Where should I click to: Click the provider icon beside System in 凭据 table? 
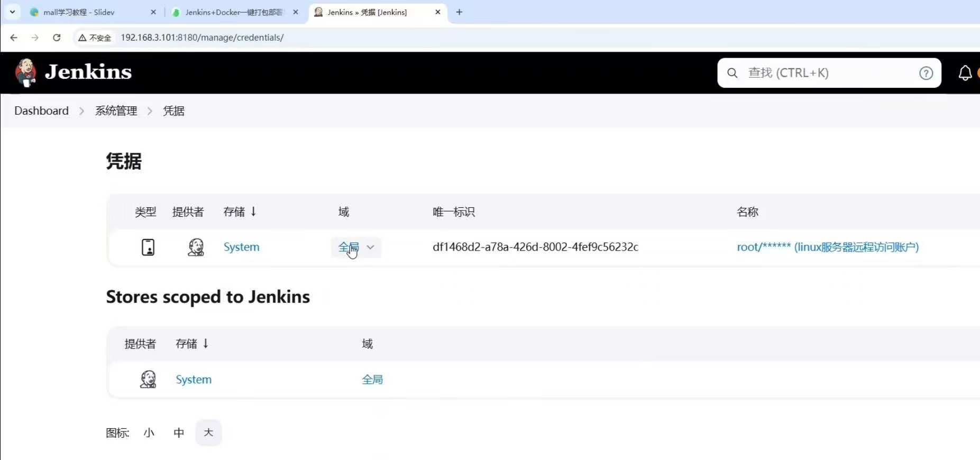(x=196, y=247)
